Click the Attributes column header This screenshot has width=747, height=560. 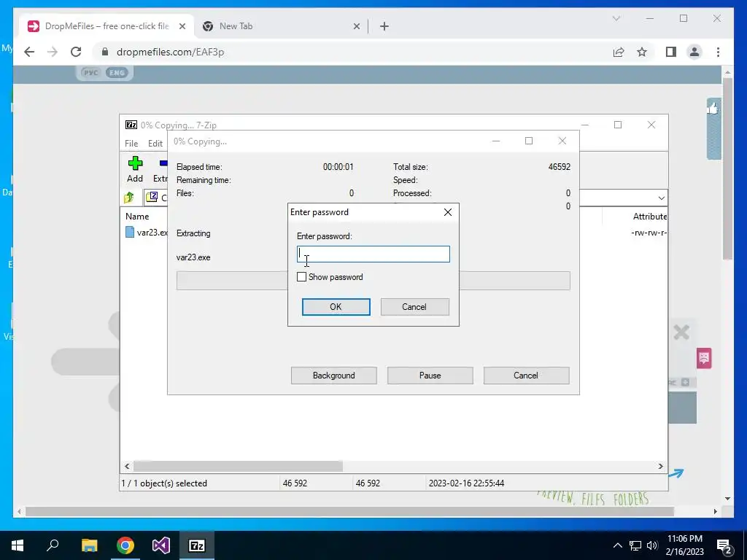(x=650, y=216)
